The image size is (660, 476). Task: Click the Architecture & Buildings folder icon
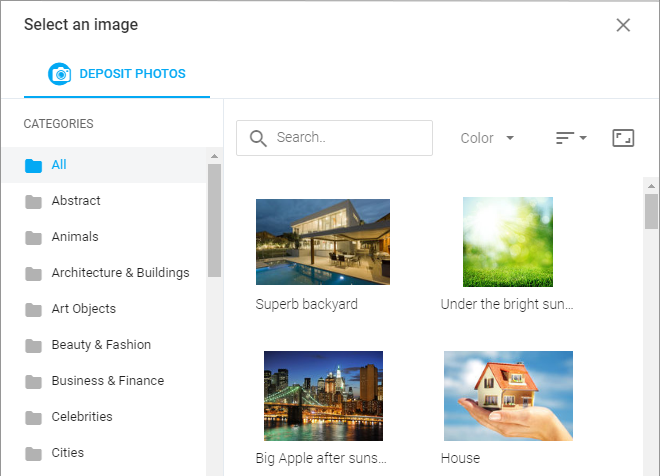coord(33,274)
